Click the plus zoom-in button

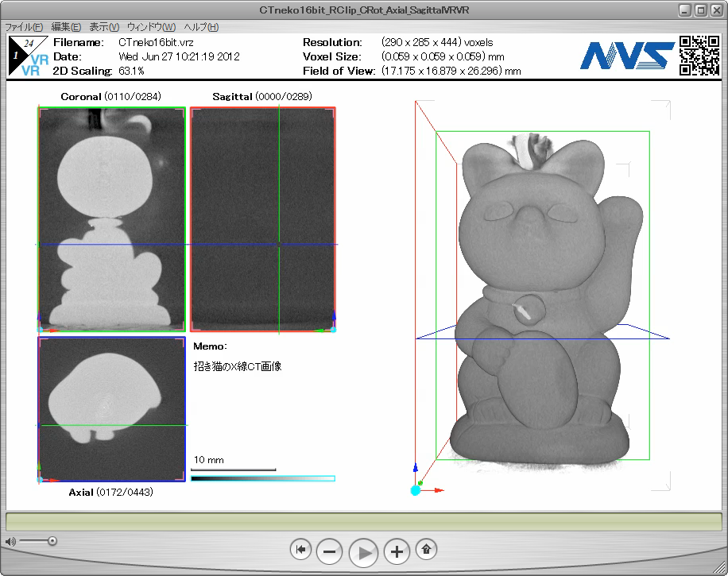(397, 552)
